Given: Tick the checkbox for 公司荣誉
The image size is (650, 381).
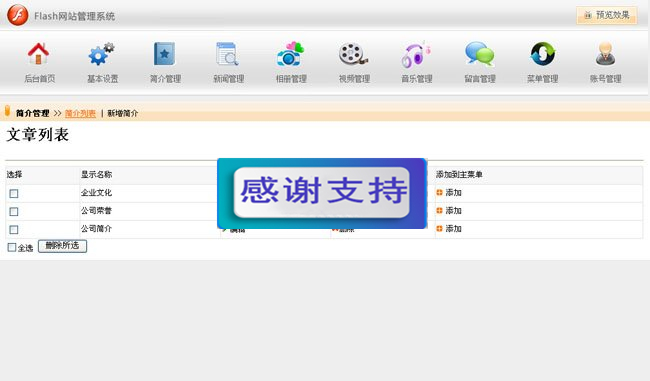Looking at the screenshot, I should [14, 212].
